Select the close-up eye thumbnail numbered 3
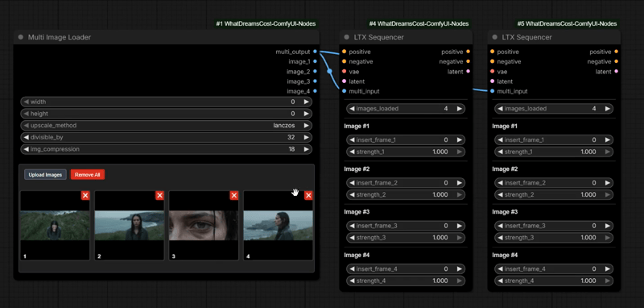The height and width of the screenshot is (308, 644). tap(204, 225)
